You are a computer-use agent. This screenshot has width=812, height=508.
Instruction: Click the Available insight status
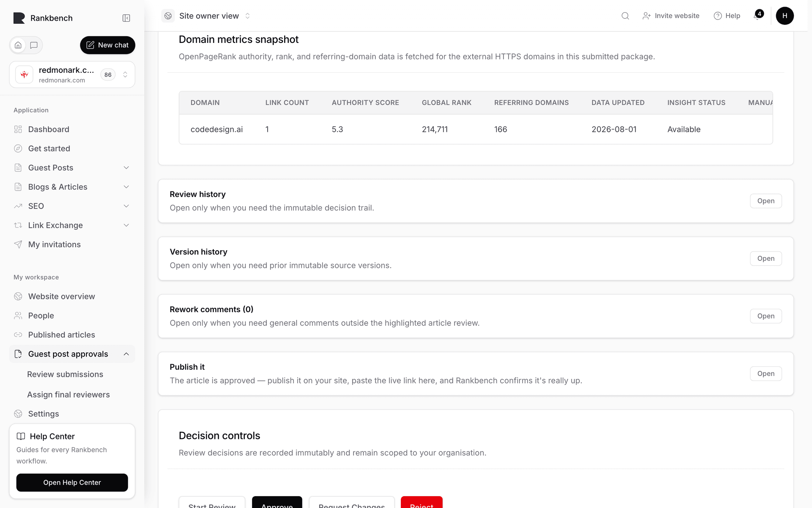pyautogui.click(x=684, y=129)
